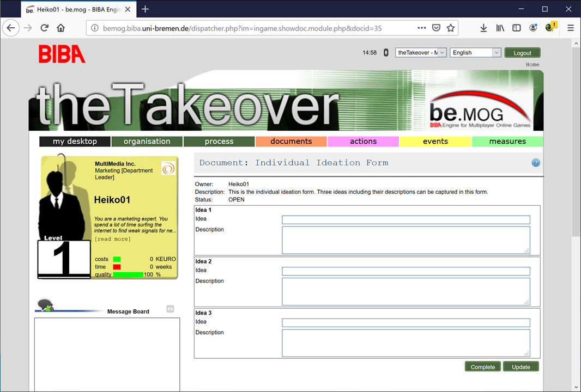Click the [read more] link
The width and height of the screenshot is (581, 392).
[113, 239]
